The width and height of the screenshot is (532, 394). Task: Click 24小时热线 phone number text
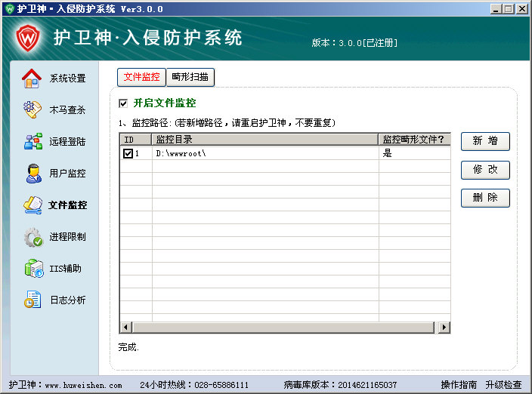point(221,385)
